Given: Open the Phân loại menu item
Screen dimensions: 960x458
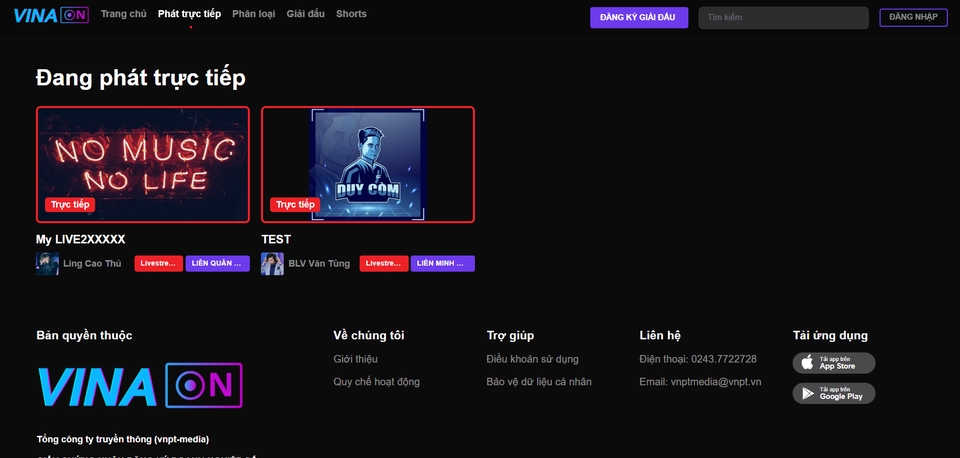Looking at the screenshot, I should pyautogui.click(x=253, y=13).
